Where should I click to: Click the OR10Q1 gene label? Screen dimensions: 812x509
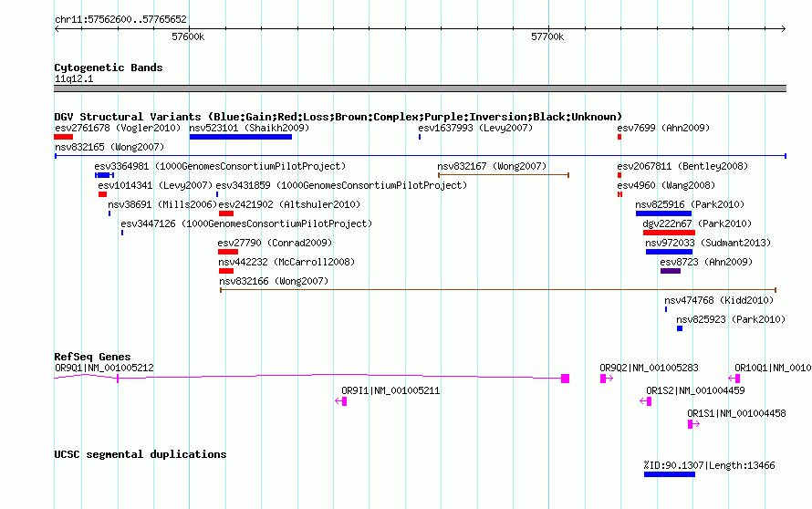point(773,369)
